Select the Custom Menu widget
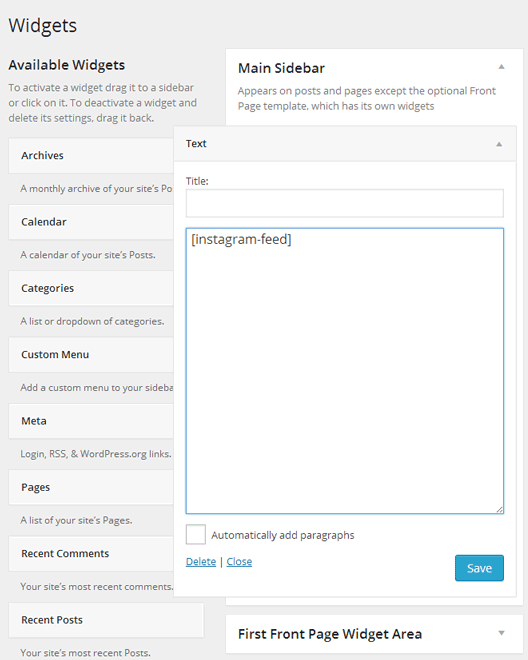 (91, 354)
